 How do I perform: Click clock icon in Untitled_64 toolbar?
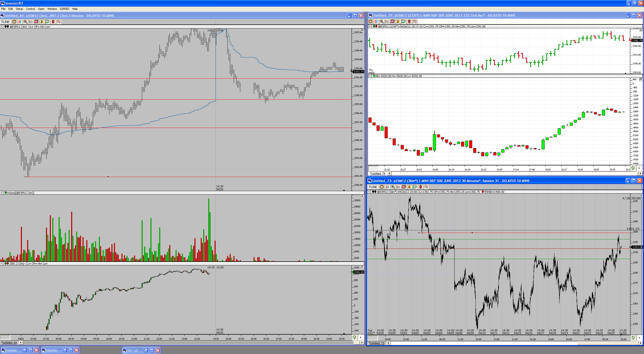tap(14, 22)
